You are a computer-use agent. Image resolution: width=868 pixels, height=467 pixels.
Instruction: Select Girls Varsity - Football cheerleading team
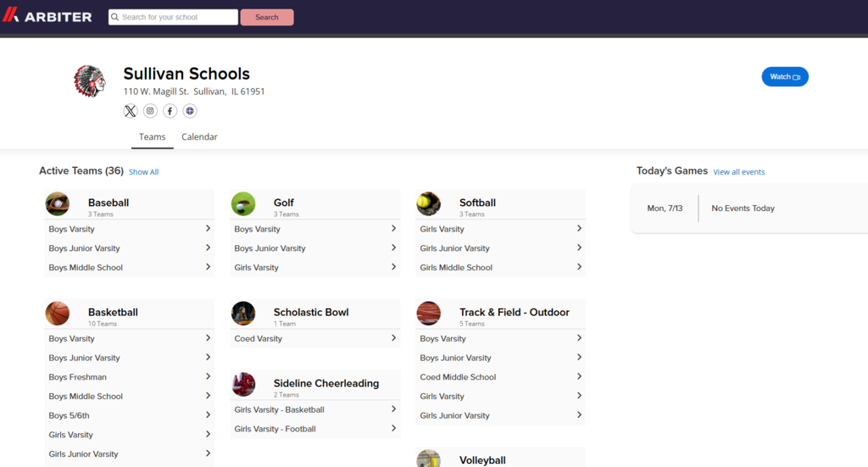315,429
